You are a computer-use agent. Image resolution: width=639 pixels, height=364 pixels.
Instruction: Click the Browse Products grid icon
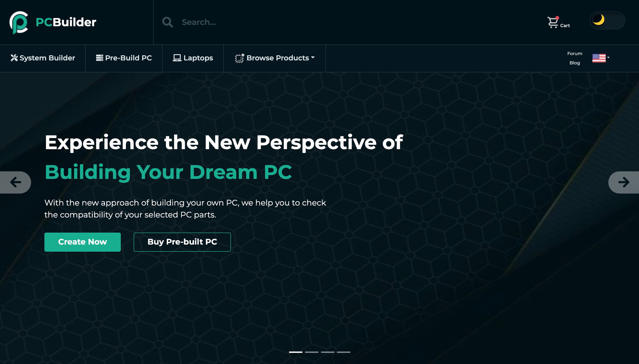[239, 58]
